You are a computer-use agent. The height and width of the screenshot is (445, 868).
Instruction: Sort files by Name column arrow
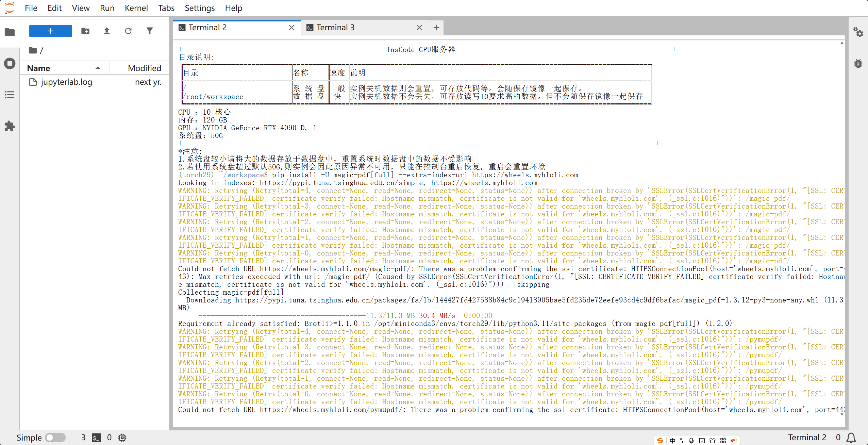click(98, 68)
